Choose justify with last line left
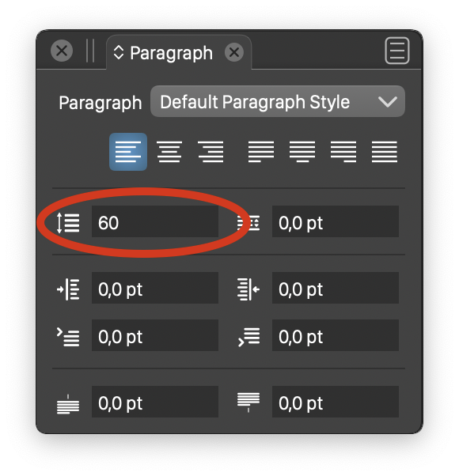The height and width of the screenshot is (476, 459). coord(261,152)
